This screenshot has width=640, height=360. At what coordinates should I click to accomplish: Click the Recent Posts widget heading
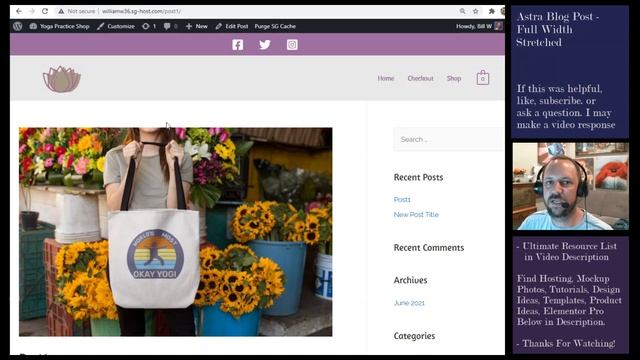418,178
